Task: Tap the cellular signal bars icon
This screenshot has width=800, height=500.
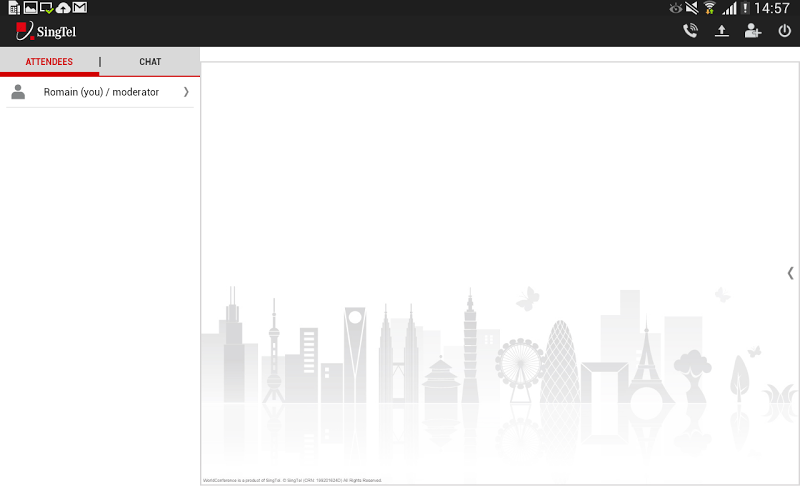Action: click(730, 8)
